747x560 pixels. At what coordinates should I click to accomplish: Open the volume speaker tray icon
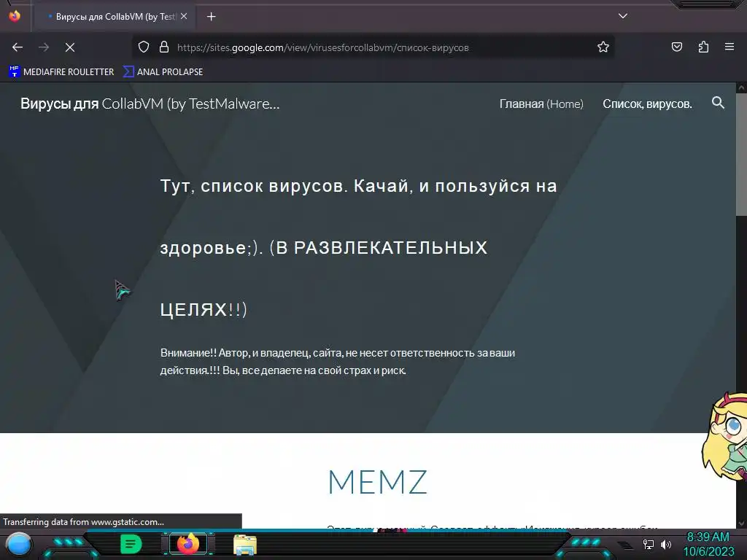[665, 544]
